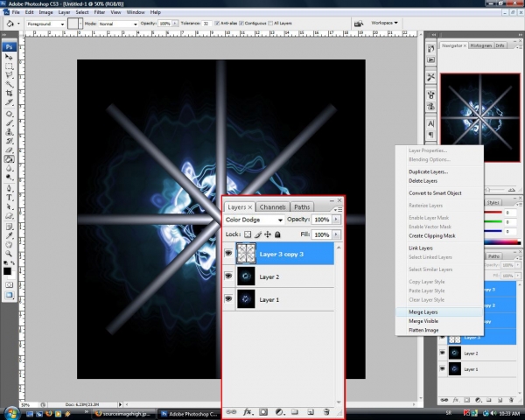525x420 pixels.
Task: Open the Filter menu
Action: pos(100,12)
